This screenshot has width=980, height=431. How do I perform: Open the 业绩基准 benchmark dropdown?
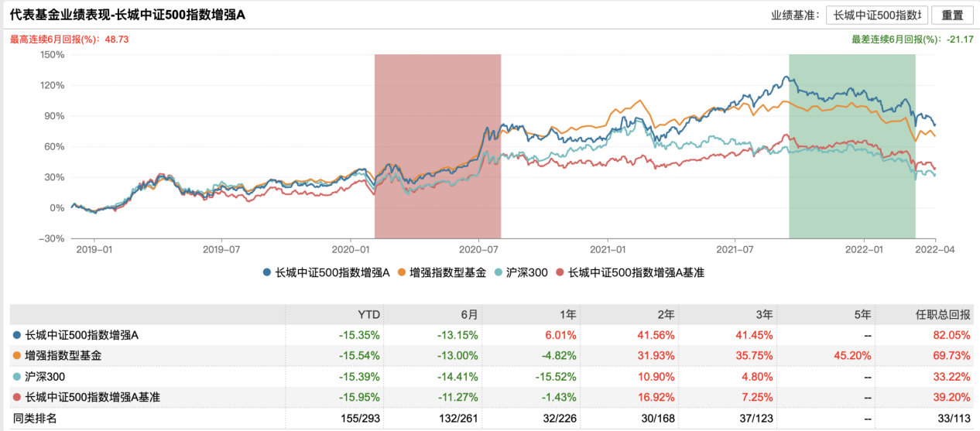click(x=876, y=15)
